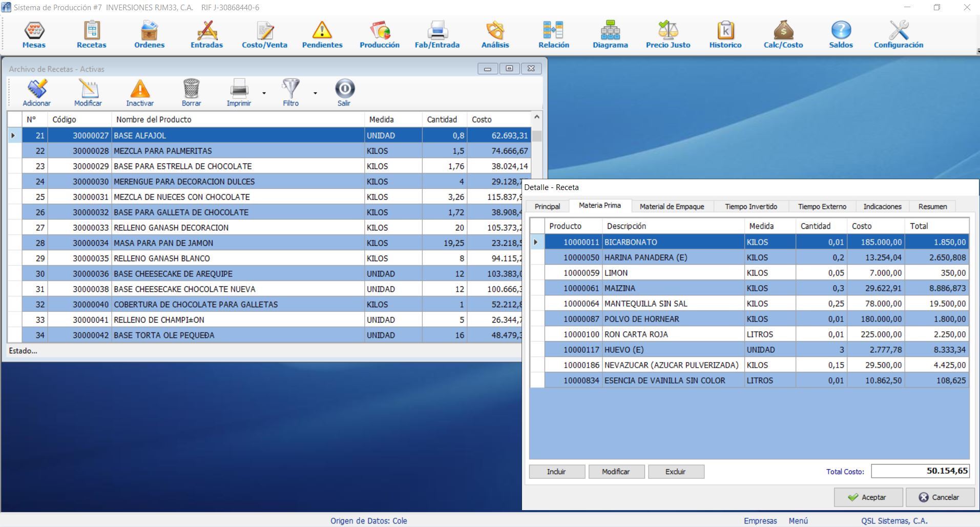Click the Nombre del Producto column header
This screenshot has height=527, width=980.
click(238, 119)
